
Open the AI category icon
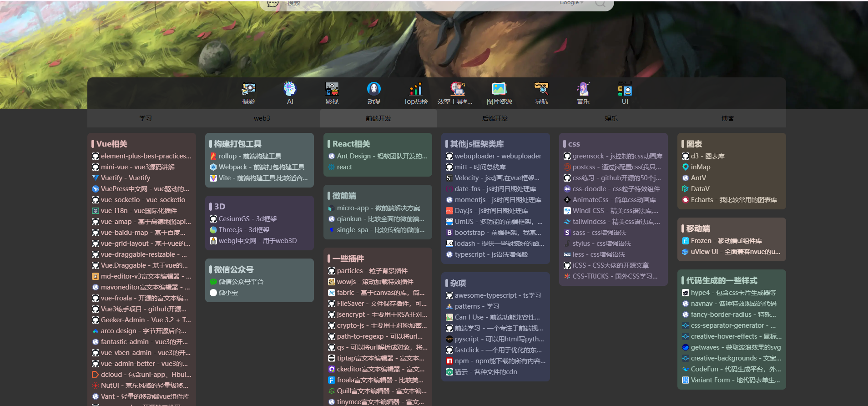pos(290,89)
